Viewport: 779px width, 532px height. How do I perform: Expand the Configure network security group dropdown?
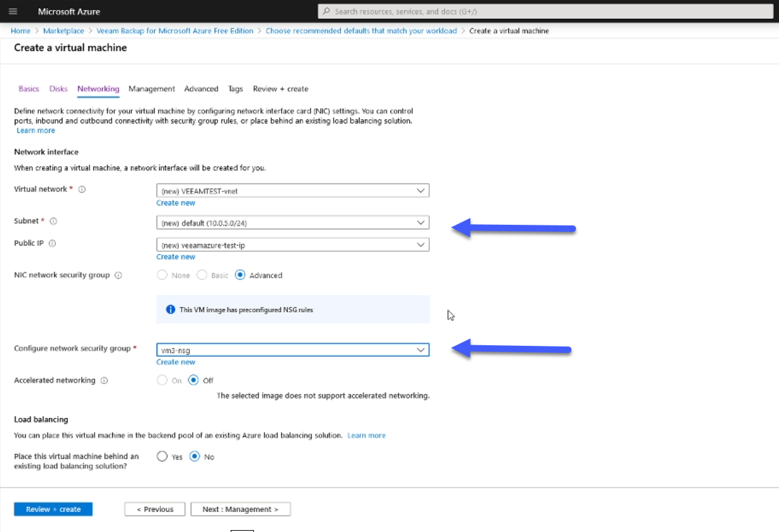coord(293,350)
